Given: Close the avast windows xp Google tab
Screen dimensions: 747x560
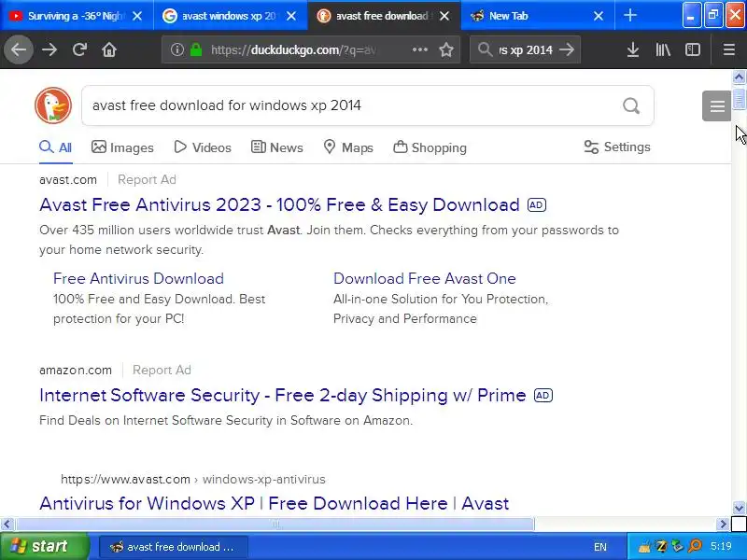Looking at the screenshot, I should 291,16.
